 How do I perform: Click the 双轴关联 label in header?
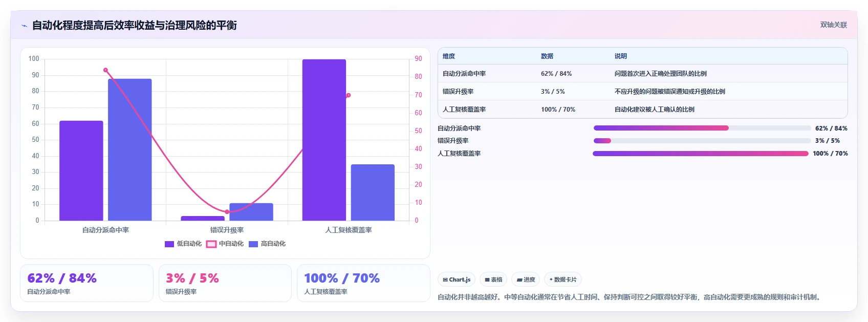pyautogui.click(x=834, y=25)
